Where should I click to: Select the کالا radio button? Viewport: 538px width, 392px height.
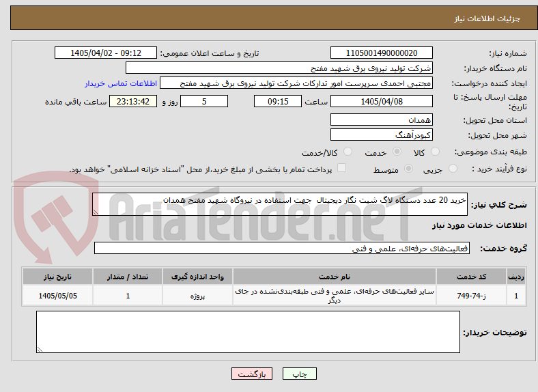pyautogui.click(x=435, y=152)
